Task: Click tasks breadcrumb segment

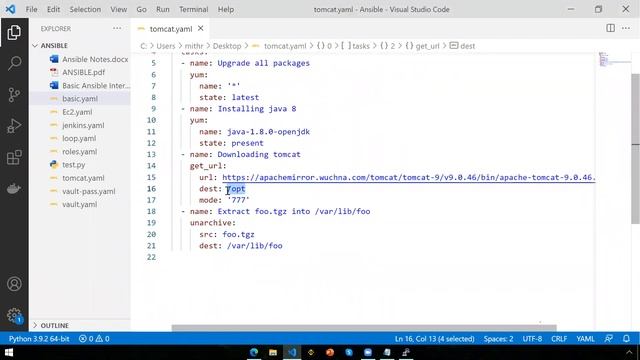Action: click(360, 46)
